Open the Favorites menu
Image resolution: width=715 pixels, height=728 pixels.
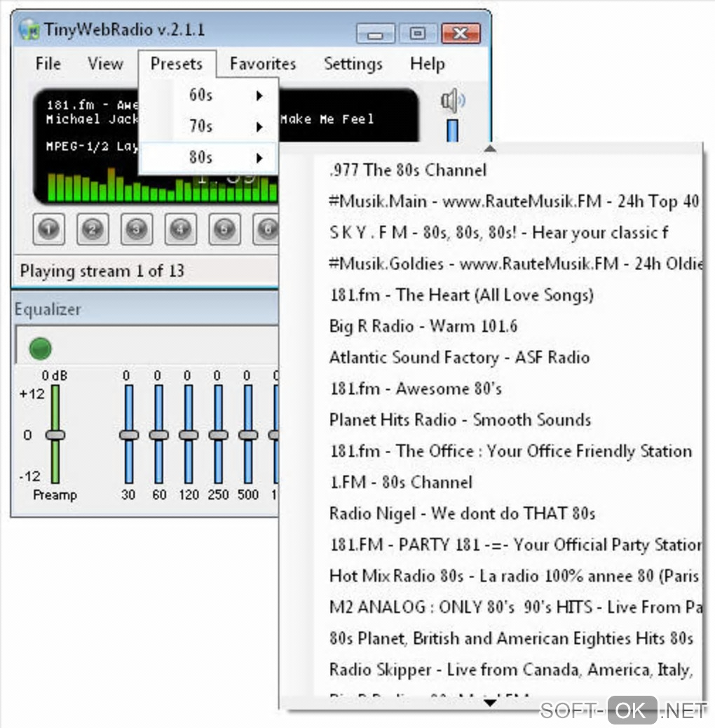coord(263,64)
